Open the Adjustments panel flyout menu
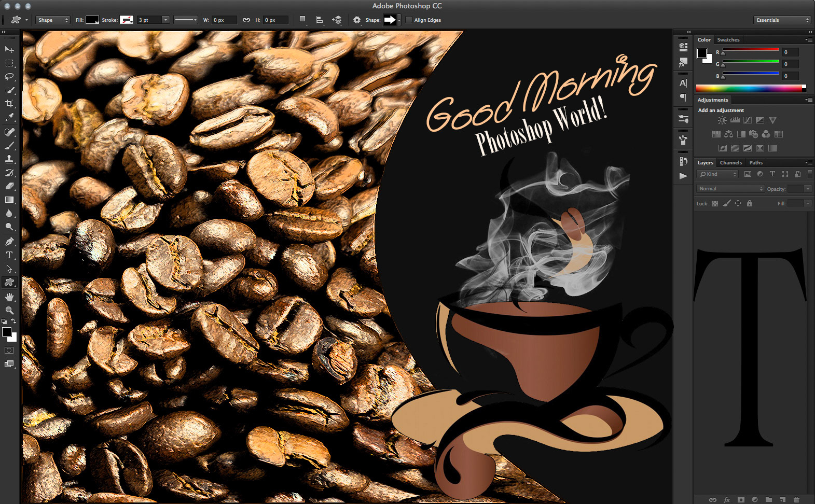The width and height of the screenshot is (815, 504). click(x=809, y=100)
